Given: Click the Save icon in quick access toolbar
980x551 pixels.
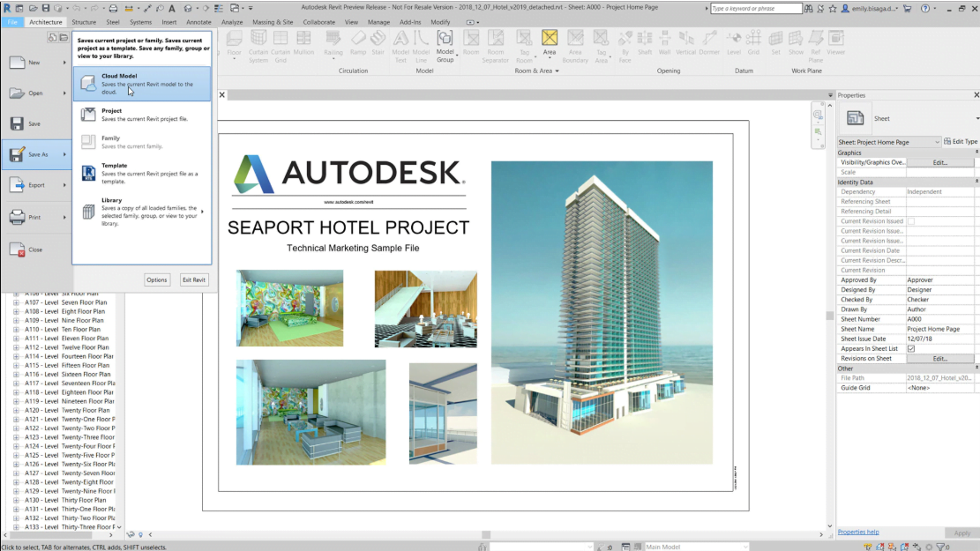Looking at the screenshot, I should click(46, 8).
